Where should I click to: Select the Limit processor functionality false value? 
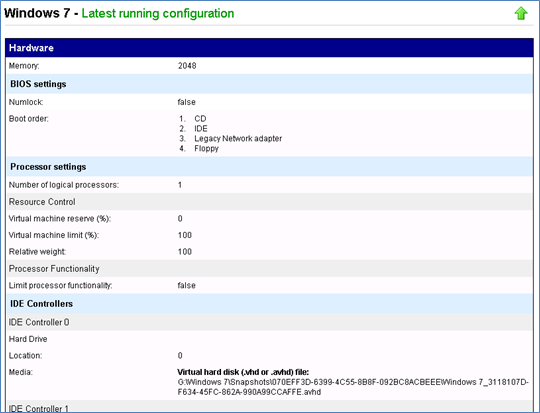(186, 286)
